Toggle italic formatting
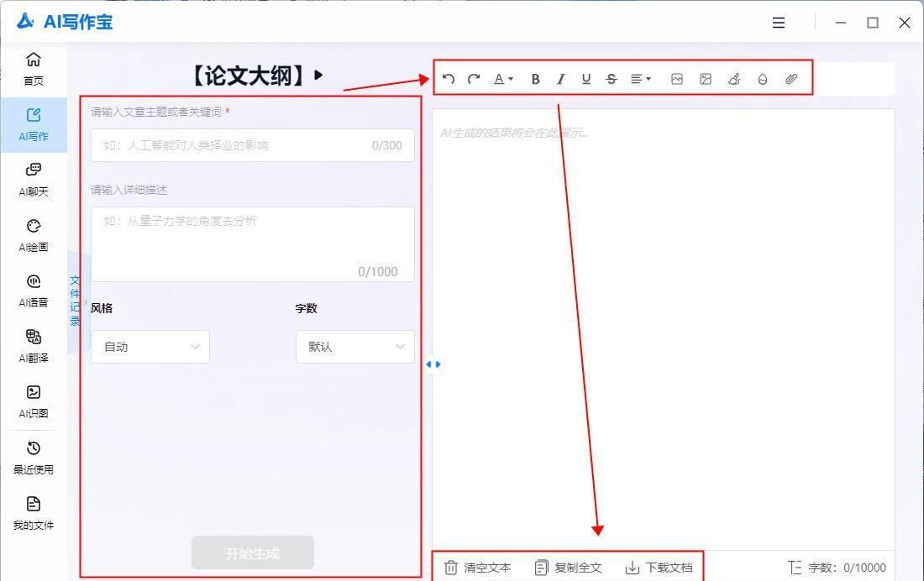The height and width of the screenshot is (581, 924). (x=560, y=79)
